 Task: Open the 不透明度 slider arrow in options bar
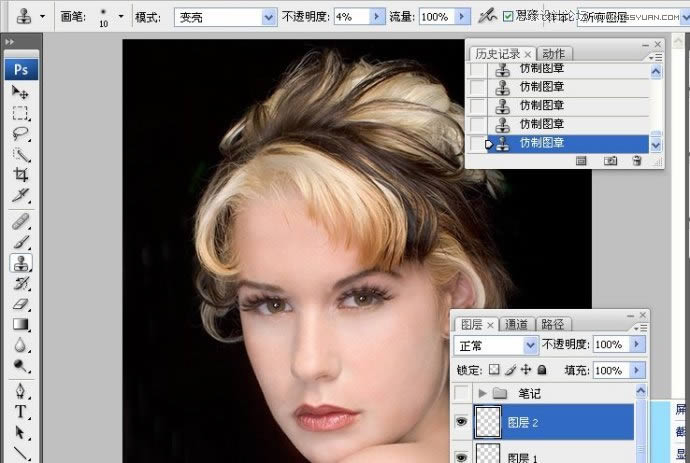coord(376,17)
